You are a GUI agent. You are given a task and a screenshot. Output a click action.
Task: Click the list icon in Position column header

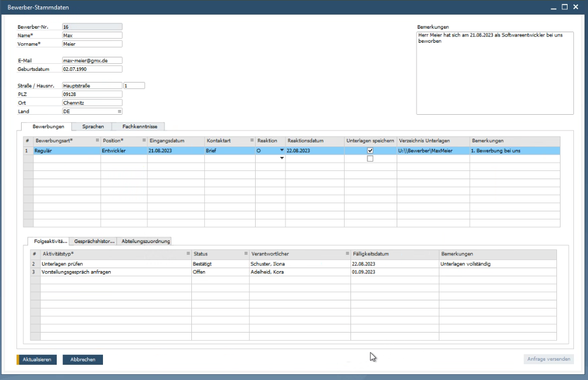pos(144,141)
